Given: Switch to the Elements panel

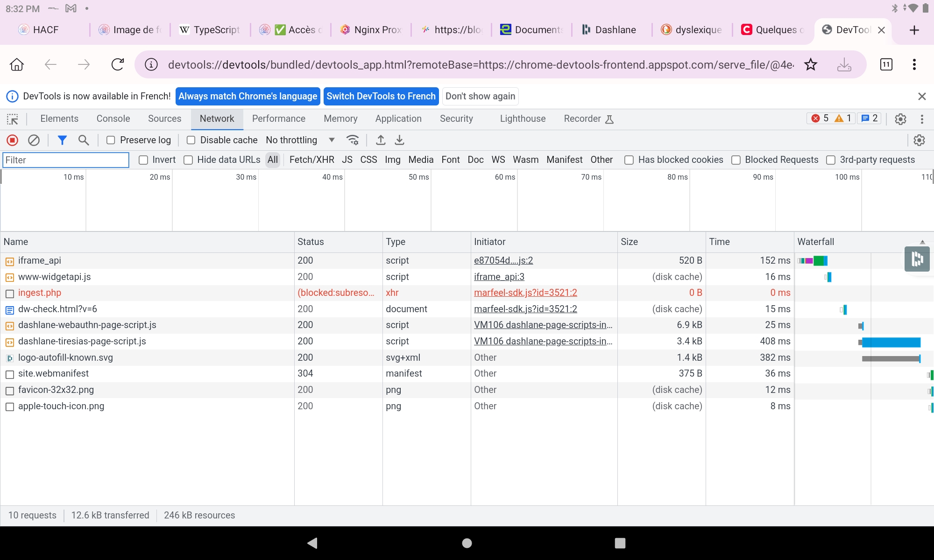Looking at the screenshot, I should tap(59, 119).
